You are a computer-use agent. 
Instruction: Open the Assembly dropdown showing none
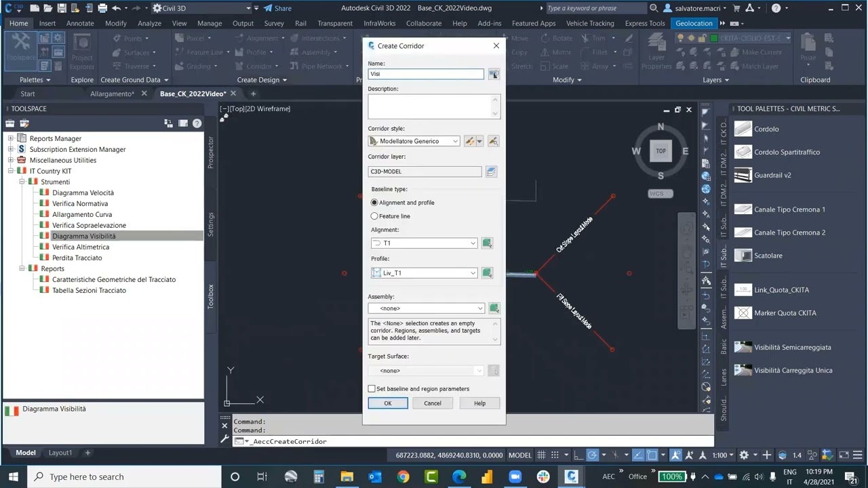click(427, 308)
